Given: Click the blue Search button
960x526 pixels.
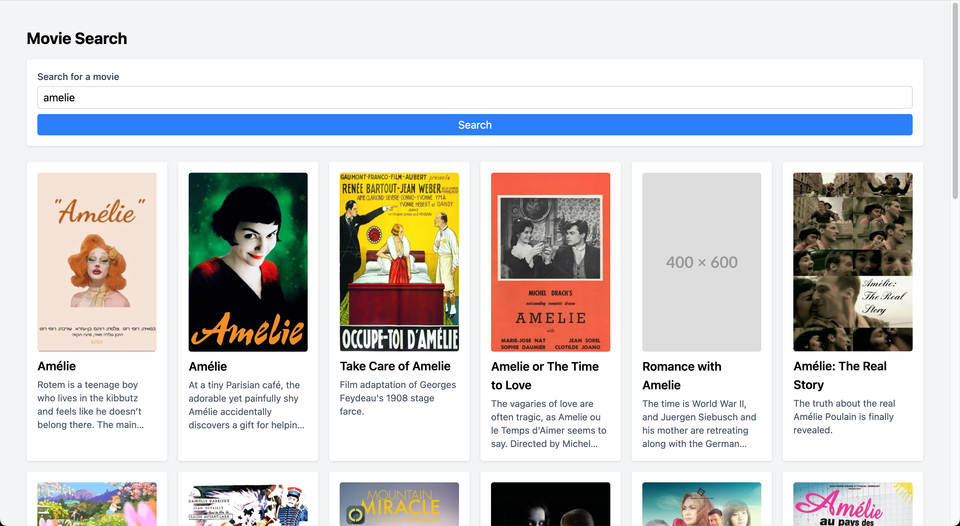Looking at the screenshot, I should (474, 125).
